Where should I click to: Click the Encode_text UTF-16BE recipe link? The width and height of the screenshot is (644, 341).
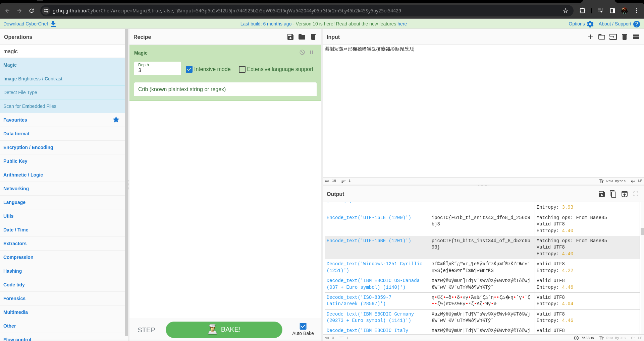pos(369,241)
